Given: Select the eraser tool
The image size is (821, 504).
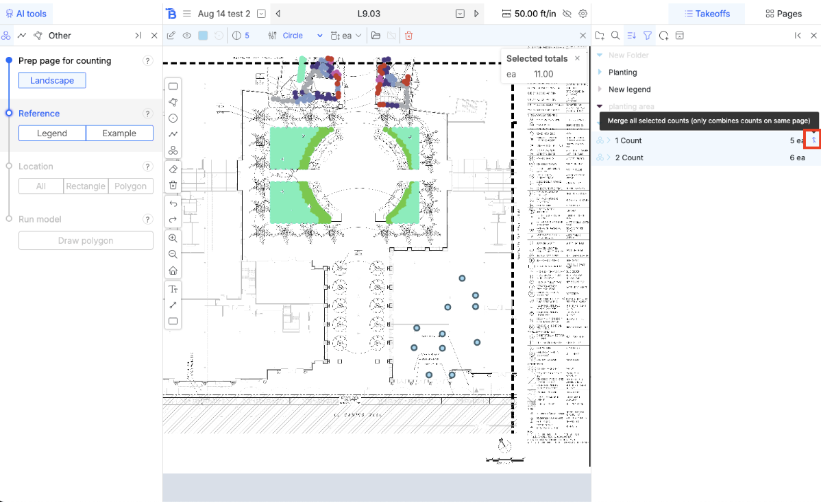Looking at the screenshot, I should (173, 169).
